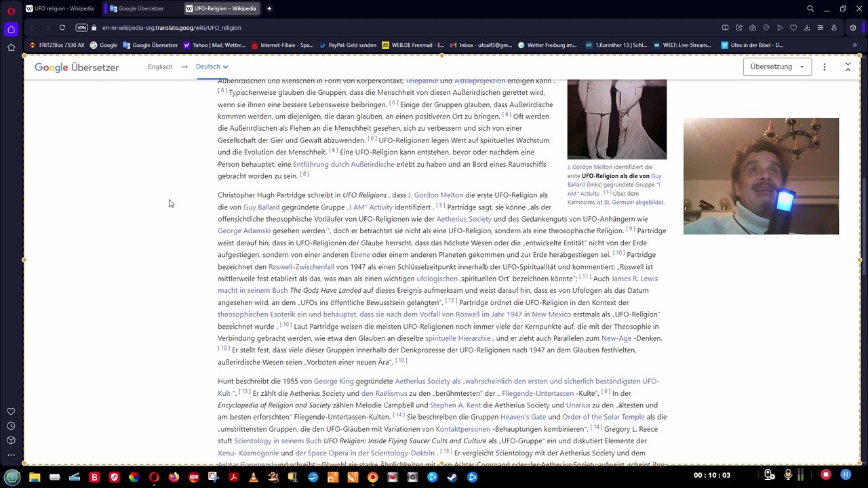The height and width of the screenshot is (488, 868).
Task: Open Easy Setup sliders icon
Action: click(x=821, y=28)
